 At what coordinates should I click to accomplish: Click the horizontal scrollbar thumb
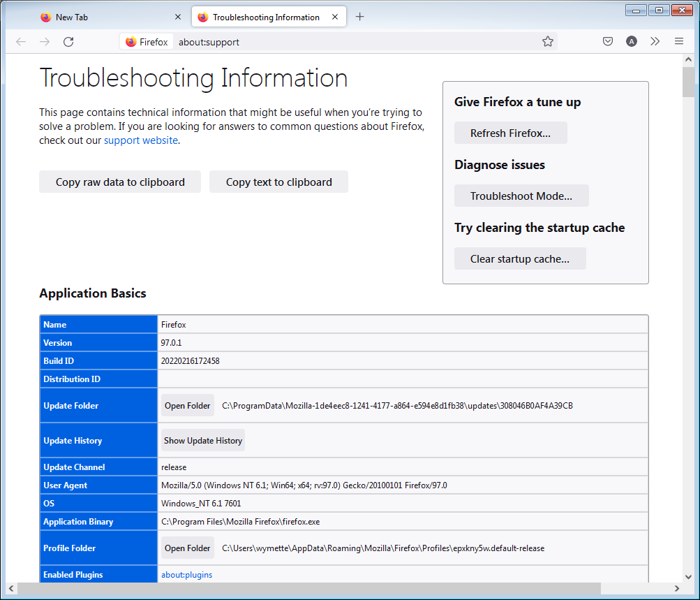coord(309,588)
